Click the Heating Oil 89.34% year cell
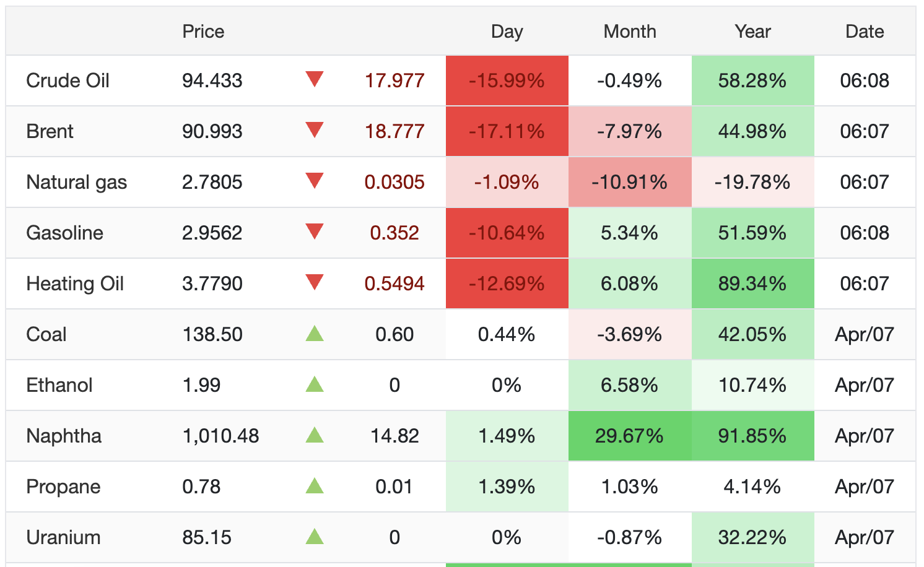Image resolution: width=924 pixels, height=567 pixels. (x=752, y=283)
